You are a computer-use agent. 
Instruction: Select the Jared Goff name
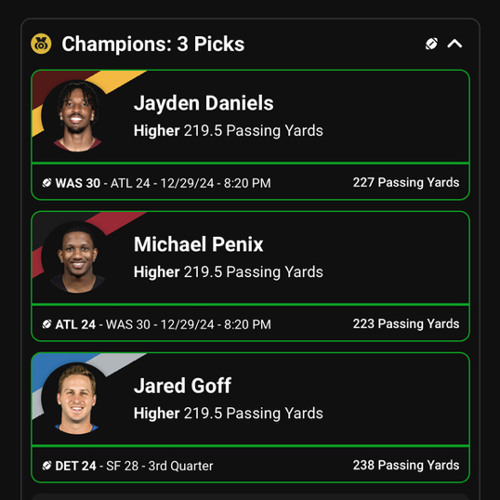[182, 386]
